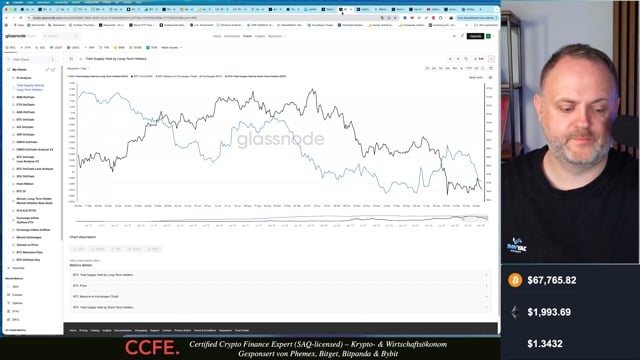Toggle BTC Price series in chart legend

click(x=142, y=76)
